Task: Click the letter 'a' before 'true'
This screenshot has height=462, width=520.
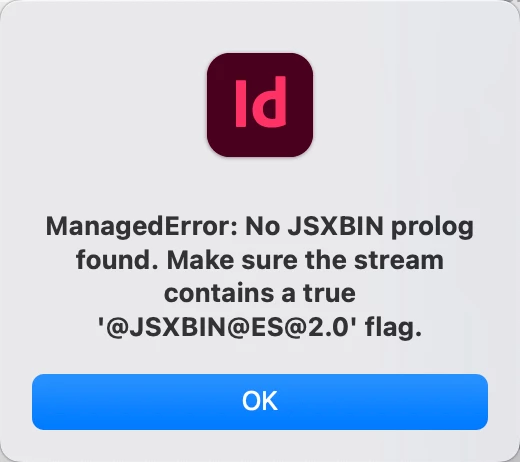Action: click(288, 294)
